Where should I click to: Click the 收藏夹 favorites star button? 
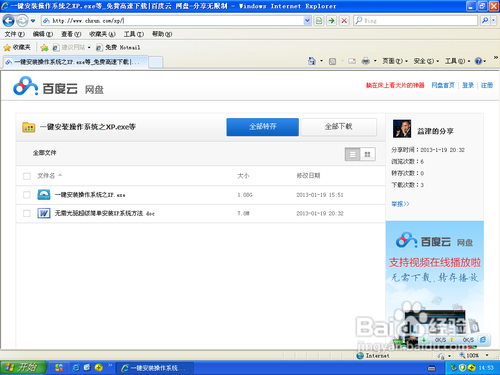[x=17, y=47]
